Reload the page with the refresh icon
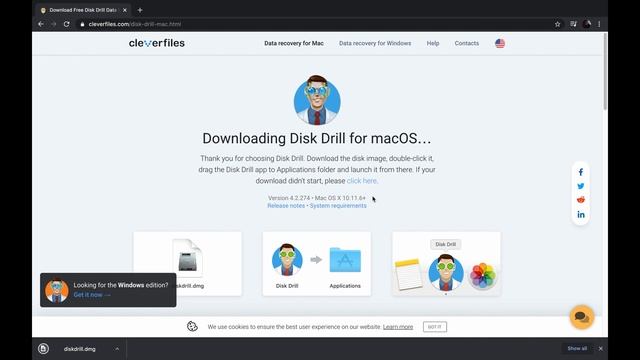The height and width of the screenshot is (360, 640). click(67, 24)
